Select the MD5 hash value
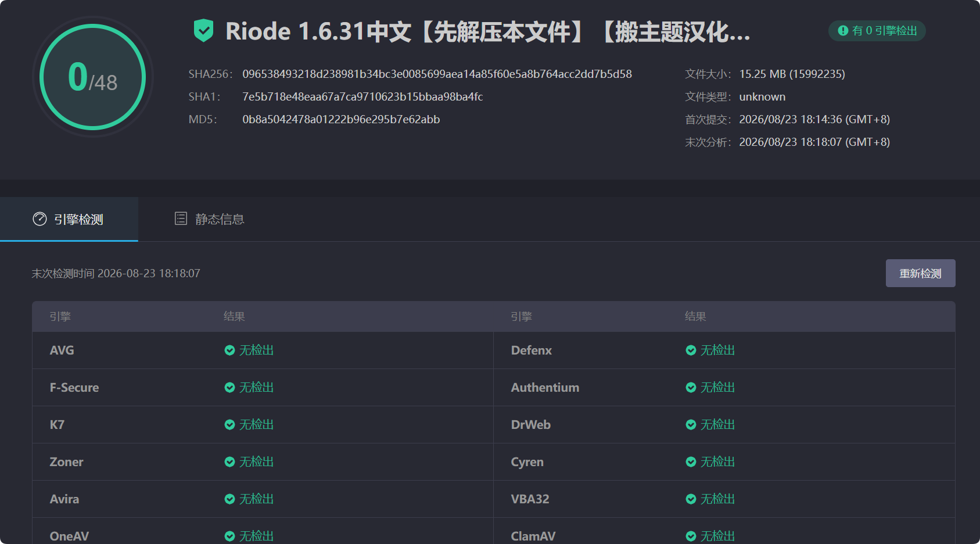 point(341,119)
